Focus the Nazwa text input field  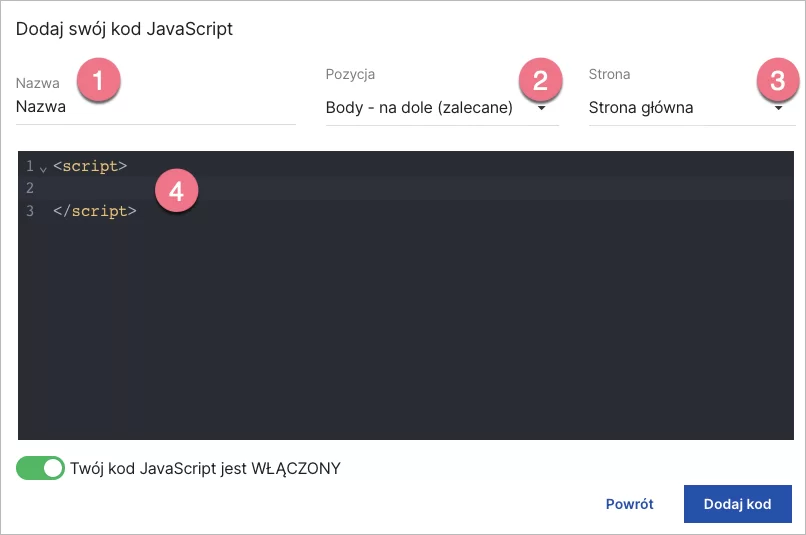click(155, 107)
